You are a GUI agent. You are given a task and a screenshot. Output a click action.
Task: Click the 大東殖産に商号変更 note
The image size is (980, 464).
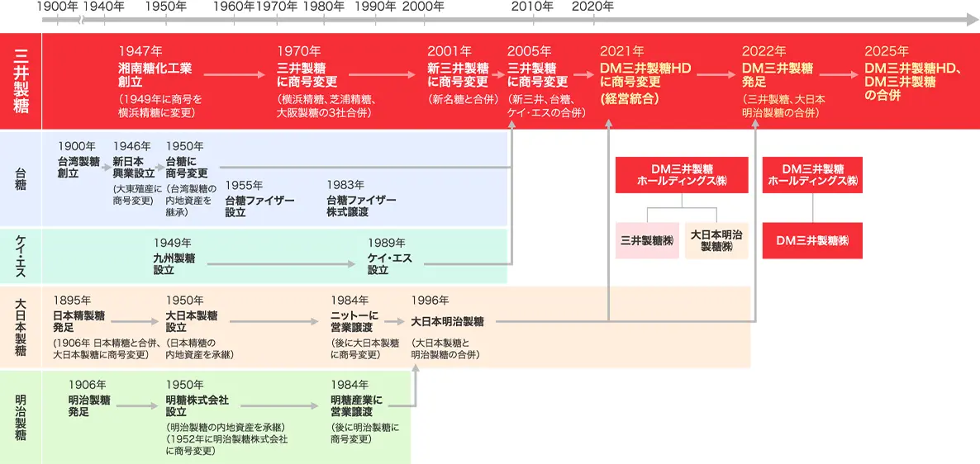(x=137, y=194)
